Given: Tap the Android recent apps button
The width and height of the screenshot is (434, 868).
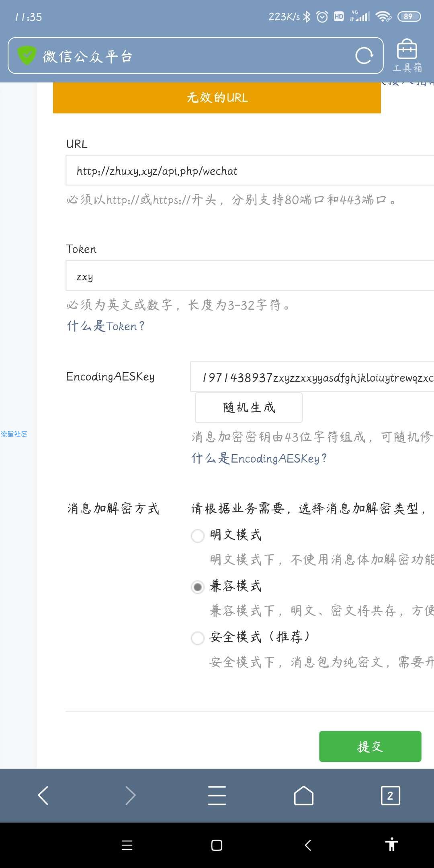Looking at the screenshot, I should (127, 845).
